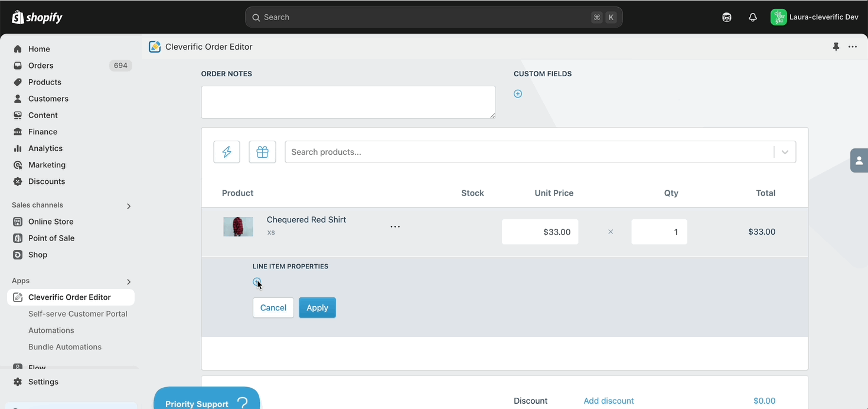Focus the Order Notes text area
The image size is (868, 409).
click(x=348, y=102)
